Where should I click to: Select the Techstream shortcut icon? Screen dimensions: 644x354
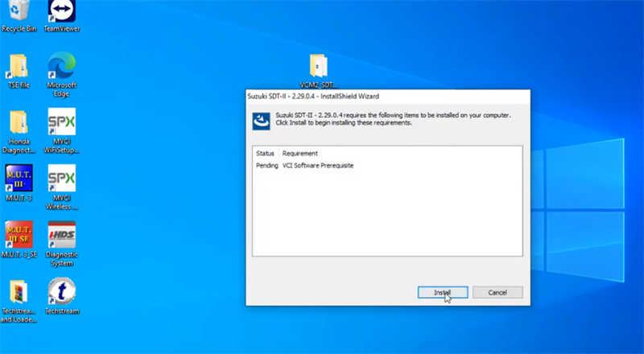click(x=62, y=296)
